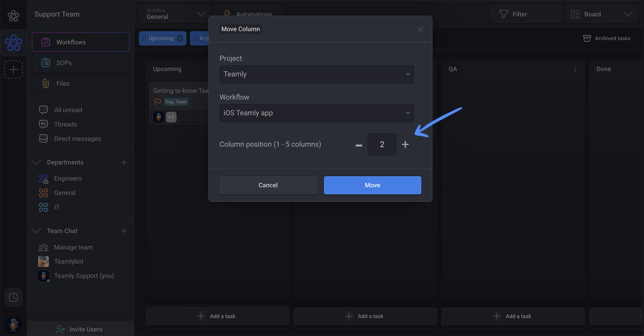The width and height of the screenshot is (644, 336).
Task: Click the Done column header
Action: [603, 69]
